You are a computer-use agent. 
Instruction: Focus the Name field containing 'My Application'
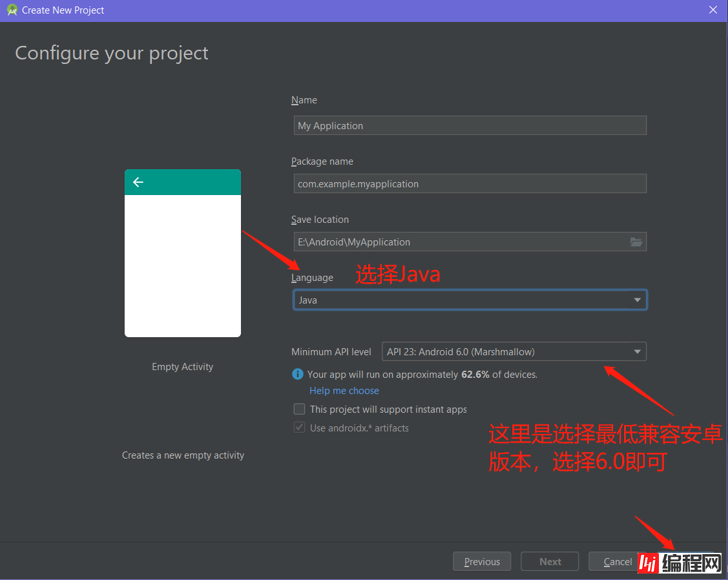[x=470, y=125]
